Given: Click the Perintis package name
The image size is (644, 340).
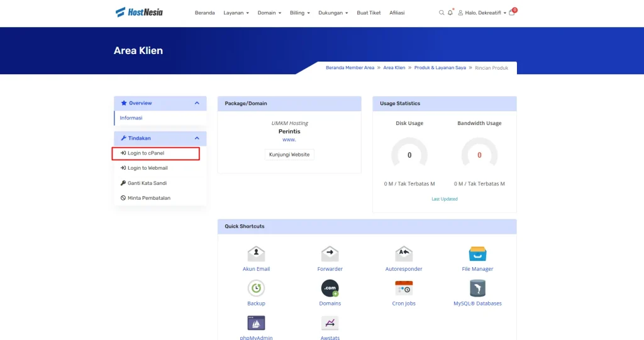Looking at the screenshot, I should click(289, 131).
